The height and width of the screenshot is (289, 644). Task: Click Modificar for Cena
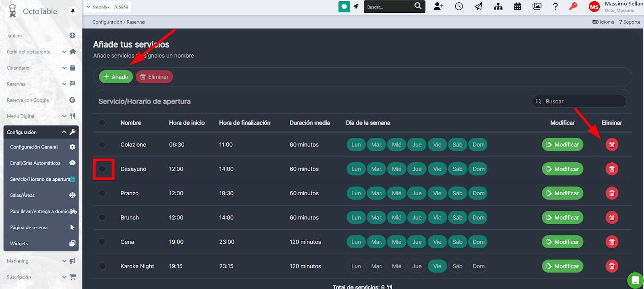coord(562,242)
